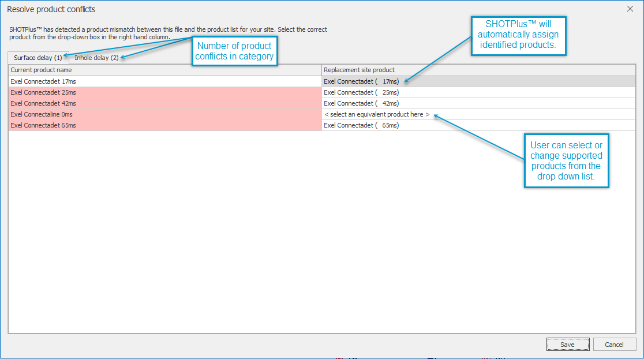Select current product row Exel Connectadet 25ms
Image resolution: width=644 pixels, height=359 pixels.
(x=165, y=92)
